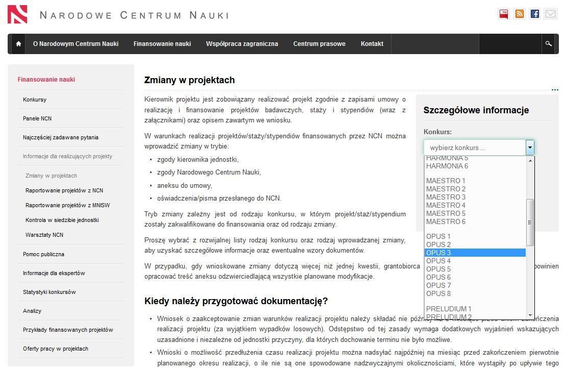Click the Zmiany w projektach heading

click(189, 80)
